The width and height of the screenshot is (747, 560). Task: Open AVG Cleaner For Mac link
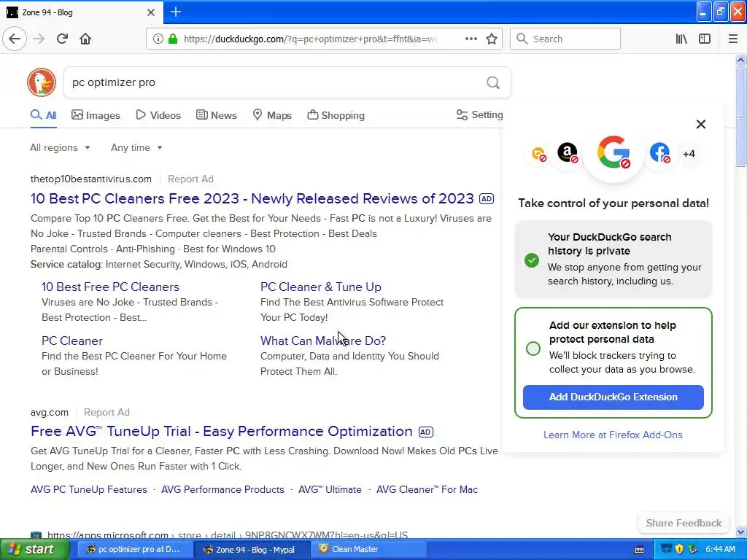427,489
